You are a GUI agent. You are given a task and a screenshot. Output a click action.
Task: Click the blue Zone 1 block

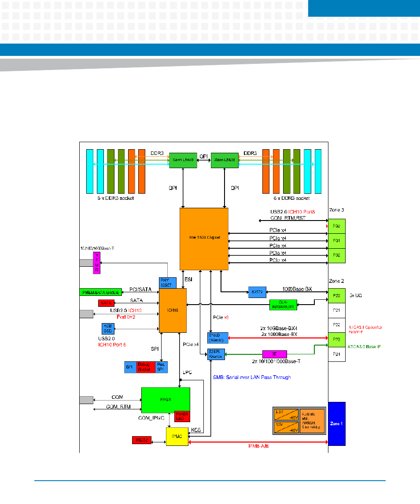337,423
